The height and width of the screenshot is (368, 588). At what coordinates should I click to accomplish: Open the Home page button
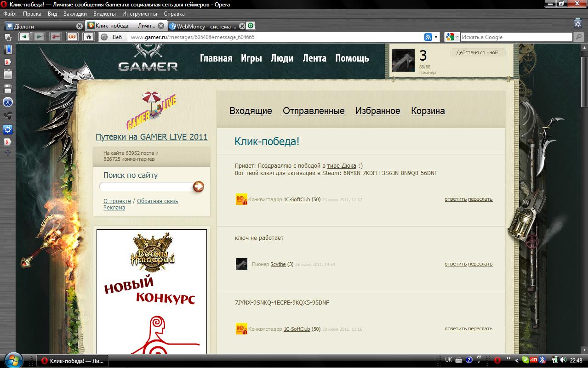point(89,37)
